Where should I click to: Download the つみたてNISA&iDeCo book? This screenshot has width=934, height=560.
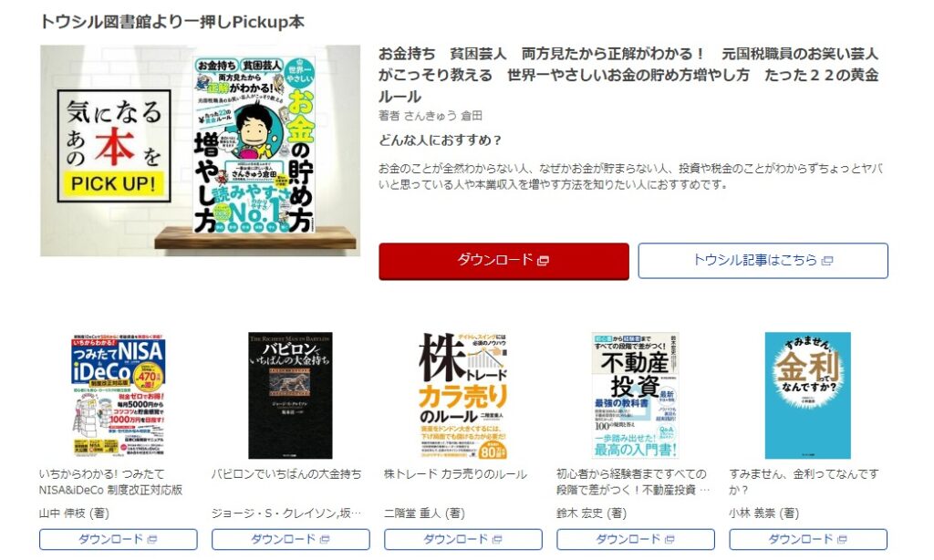118,539
